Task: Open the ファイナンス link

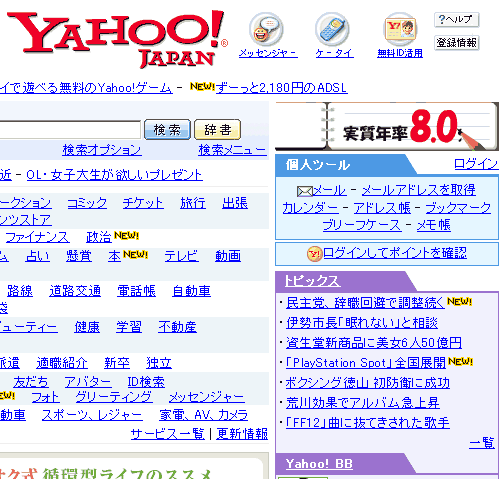Action: (x=38, y=237)
